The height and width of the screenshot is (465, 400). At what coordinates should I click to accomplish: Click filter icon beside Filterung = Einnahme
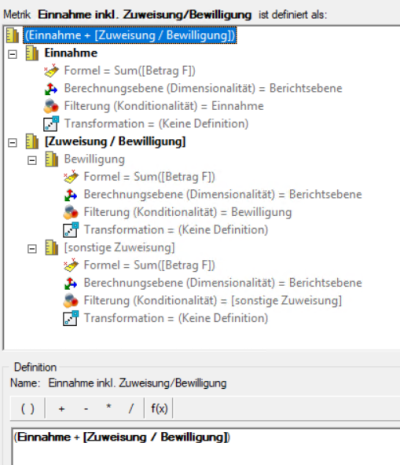pyautogui.click(x=51, y=106)
